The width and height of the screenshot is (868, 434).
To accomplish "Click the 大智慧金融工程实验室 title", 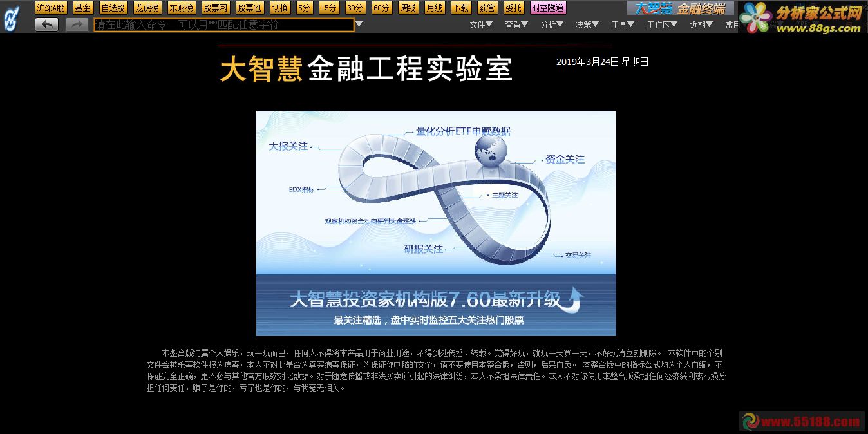I will [x=366, y=69].
